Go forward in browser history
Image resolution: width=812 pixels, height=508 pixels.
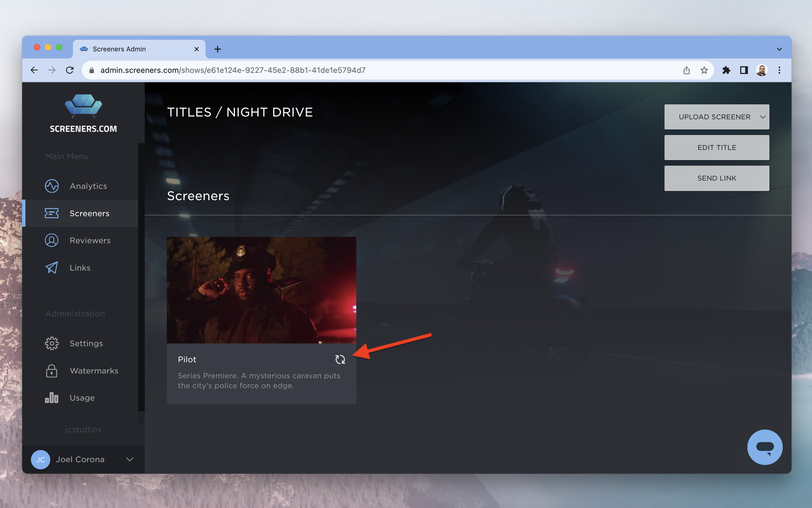(52, 70)
